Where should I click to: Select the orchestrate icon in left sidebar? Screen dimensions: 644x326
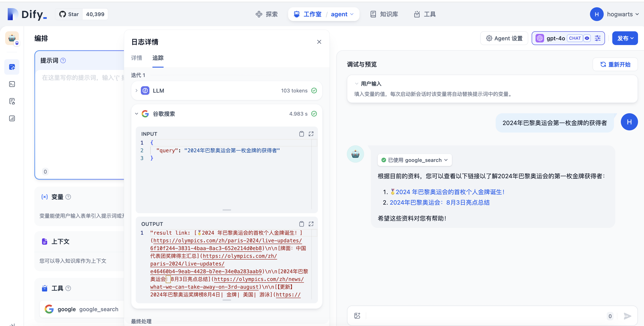[12, 67]
